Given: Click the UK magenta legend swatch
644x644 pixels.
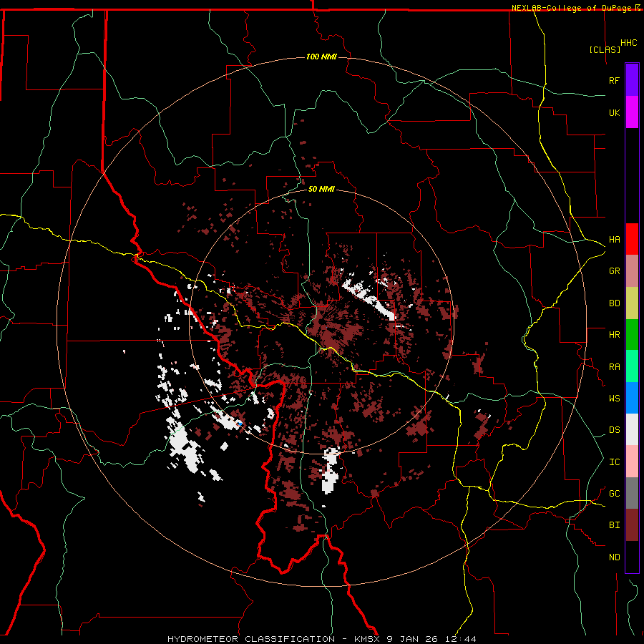Looking at the screenshot, I should pos(632,112).
